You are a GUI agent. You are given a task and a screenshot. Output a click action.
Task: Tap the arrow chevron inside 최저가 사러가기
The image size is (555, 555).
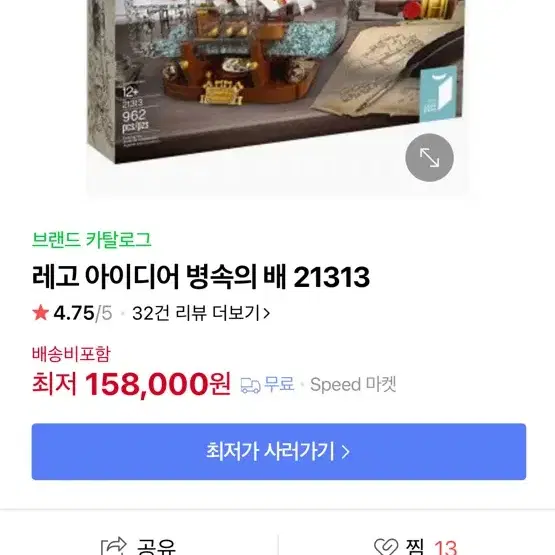(x=345, y=452)
